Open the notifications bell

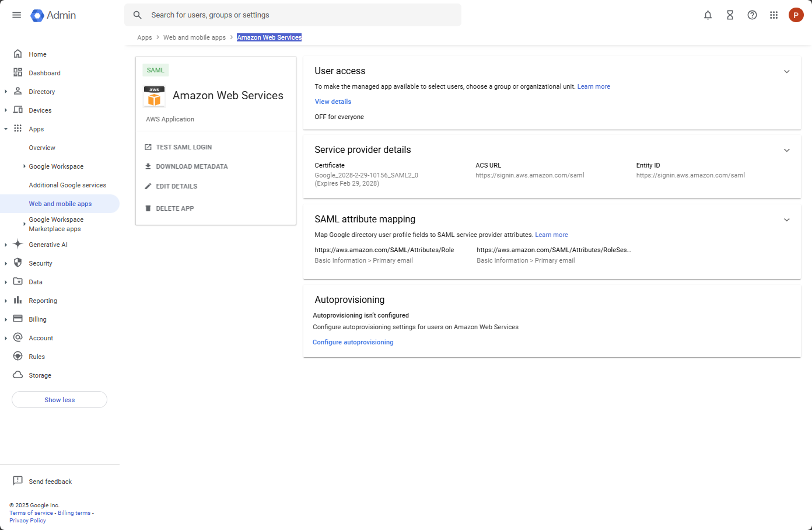[x=708, y=15]
